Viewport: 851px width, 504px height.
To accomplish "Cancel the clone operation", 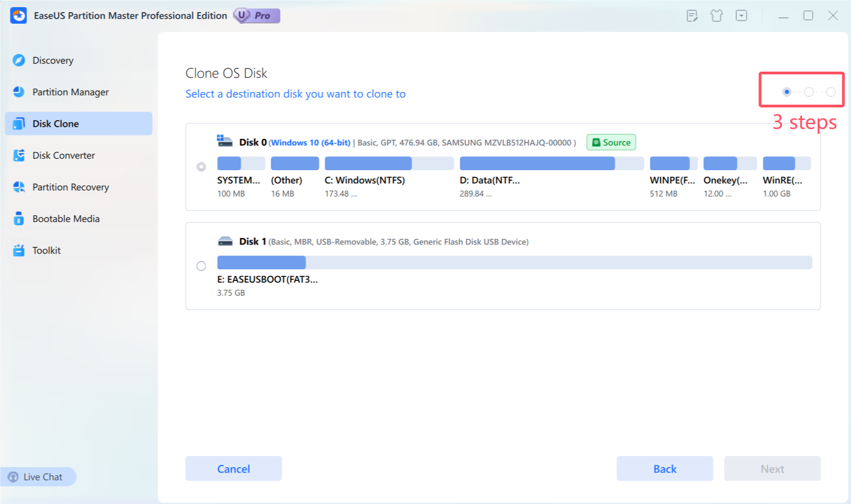I will (x=234, y=469).
